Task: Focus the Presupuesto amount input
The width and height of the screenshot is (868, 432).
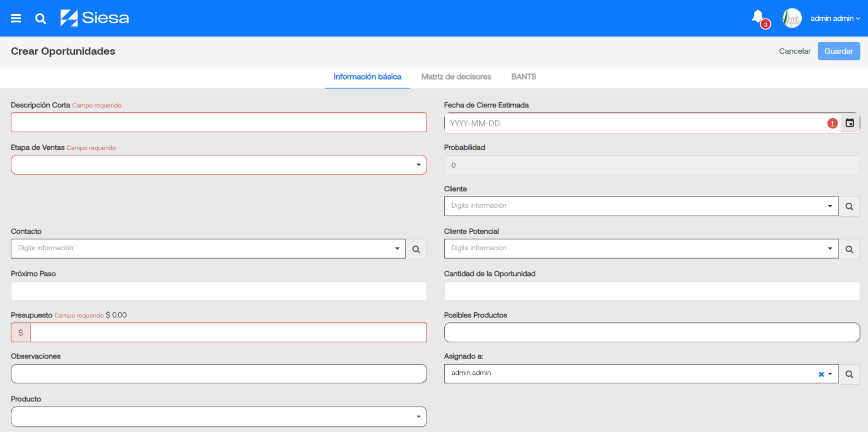Action: tap(228, 333)
